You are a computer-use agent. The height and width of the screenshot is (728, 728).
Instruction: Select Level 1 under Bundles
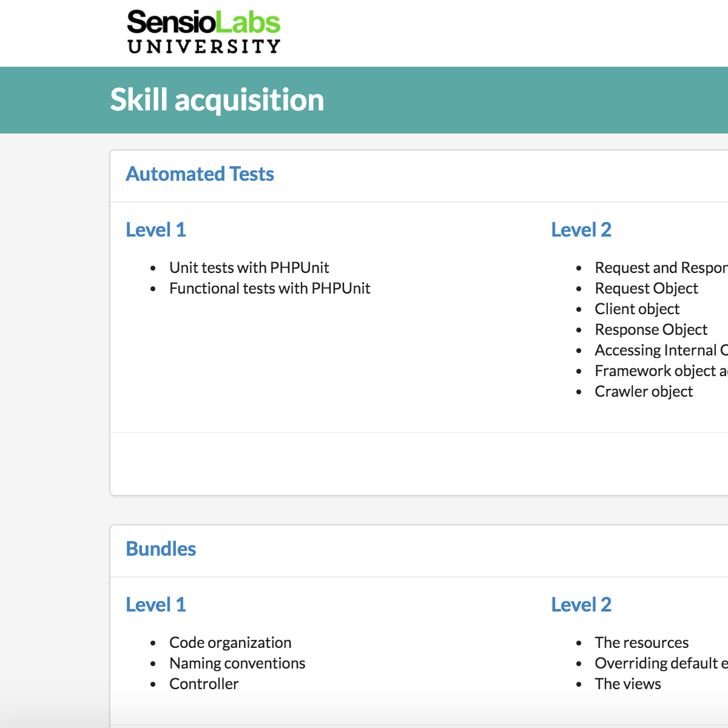tap(155, 605)
